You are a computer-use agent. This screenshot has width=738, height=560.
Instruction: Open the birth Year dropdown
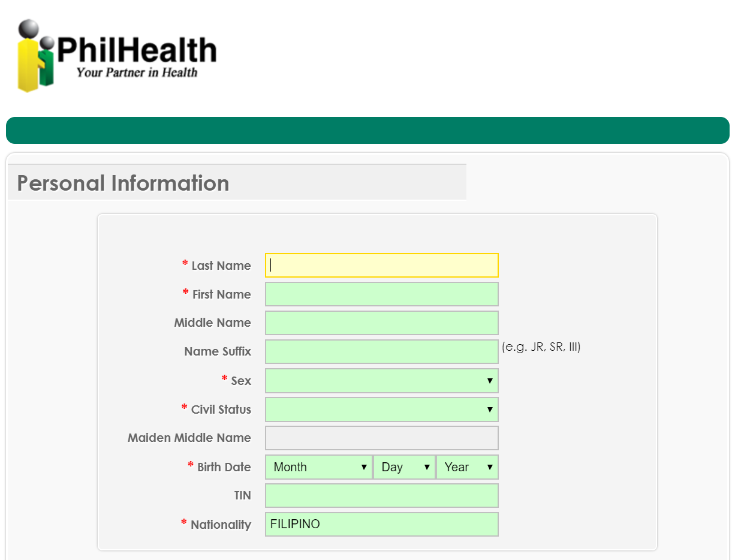[468, 467]
